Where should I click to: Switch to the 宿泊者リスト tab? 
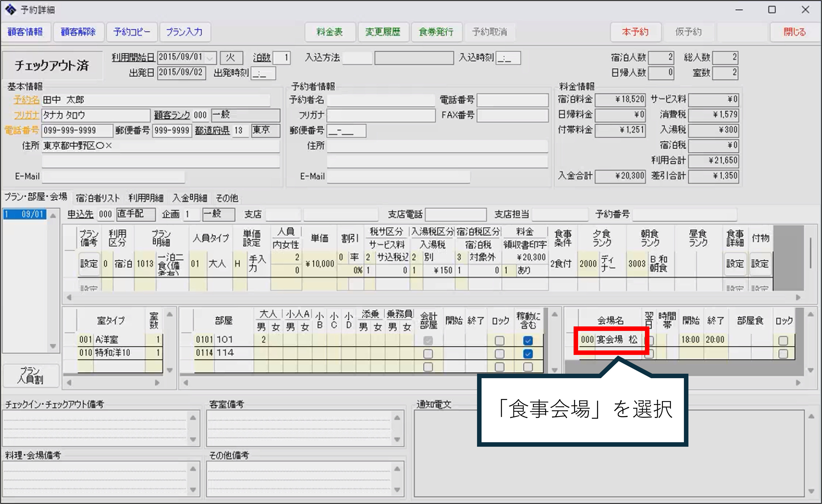tap(97, 198)
